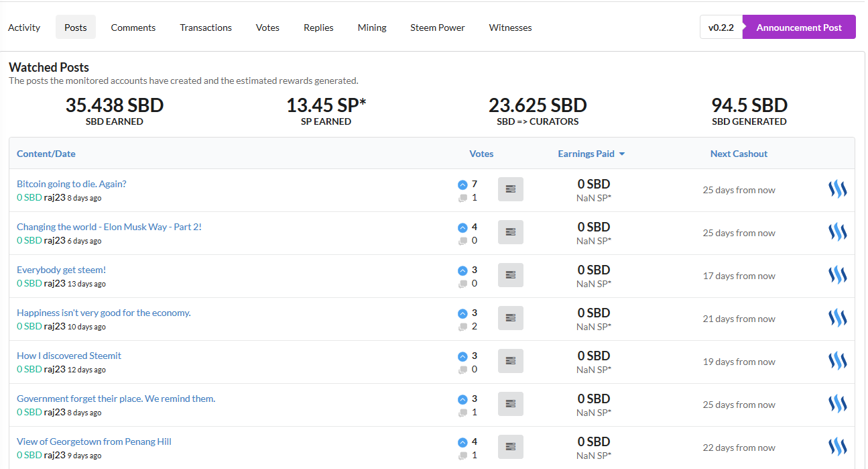Click '19 days from now' cashout text

click(x=739, y=362)
